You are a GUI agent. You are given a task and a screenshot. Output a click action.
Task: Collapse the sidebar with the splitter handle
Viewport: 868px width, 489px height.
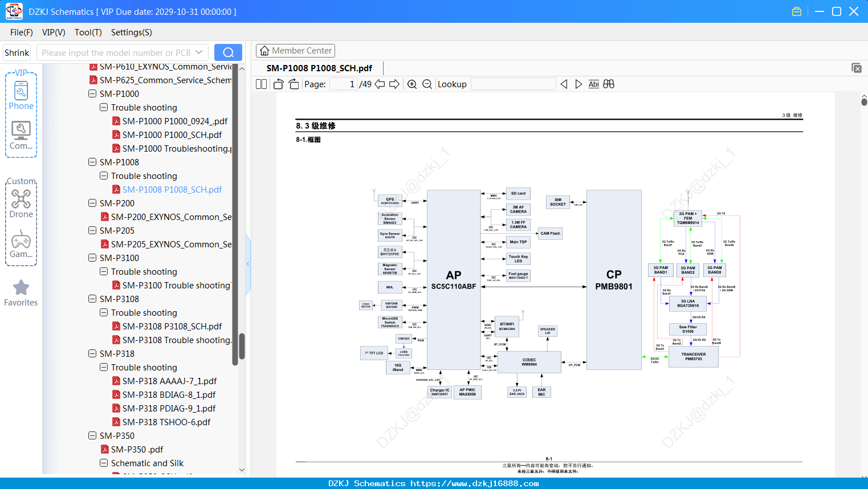click(x=248, y=264)
